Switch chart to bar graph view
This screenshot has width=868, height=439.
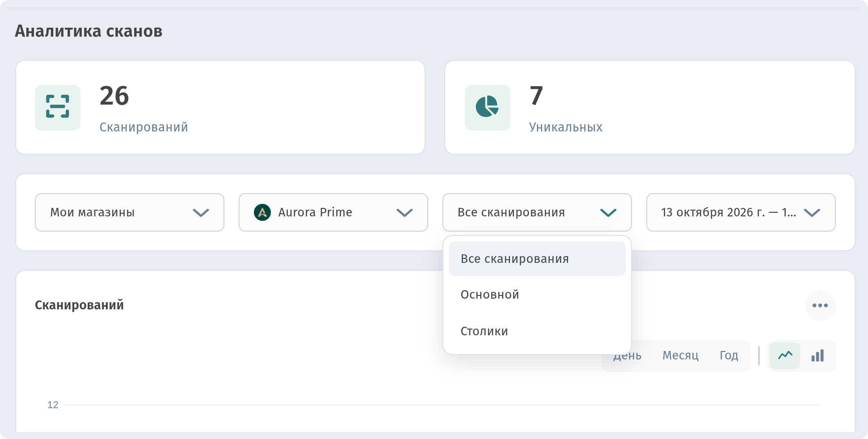817,356
